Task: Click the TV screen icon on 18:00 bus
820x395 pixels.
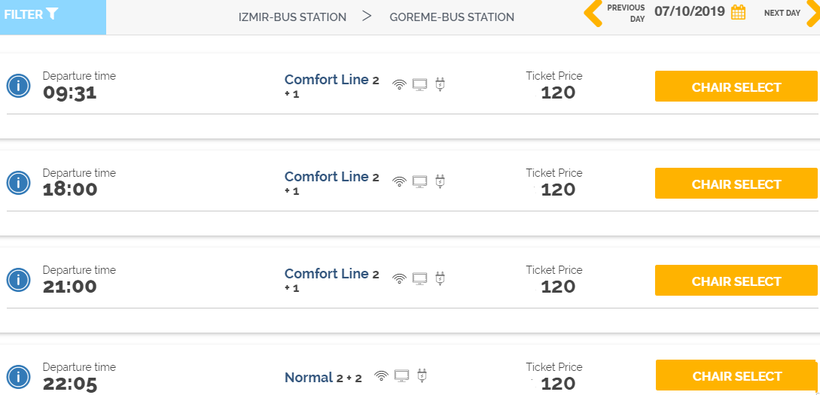Action: (419, 182)
